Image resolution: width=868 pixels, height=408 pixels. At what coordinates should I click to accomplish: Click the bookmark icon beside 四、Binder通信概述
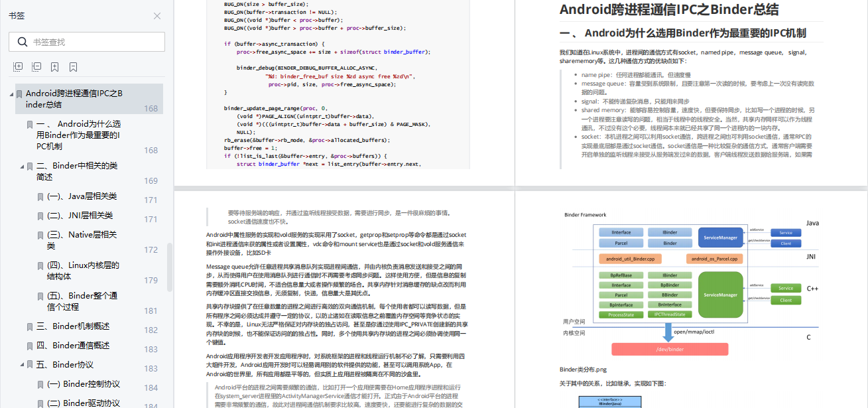[x=30, y=346]
